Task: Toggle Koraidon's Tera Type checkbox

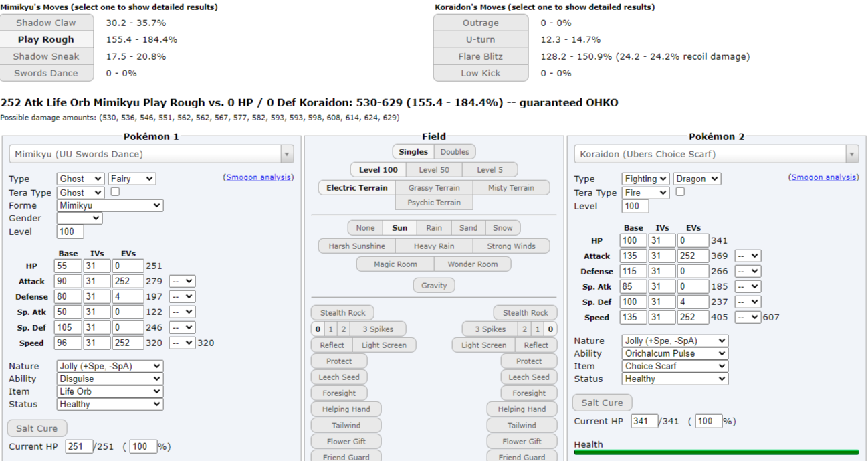Action: click(680, 192)
